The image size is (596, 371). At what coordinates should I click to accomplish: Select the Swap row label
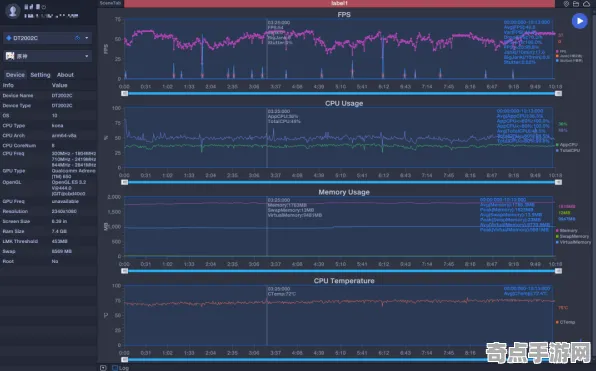click(x=9, y=251)
